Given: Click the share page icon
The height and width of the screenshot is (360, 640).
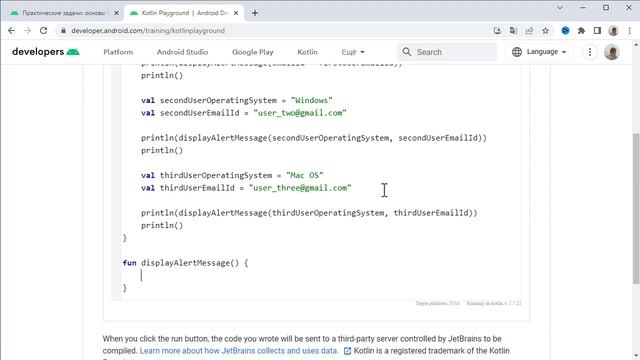Looking at the screenshot, I should coord(529,31).
